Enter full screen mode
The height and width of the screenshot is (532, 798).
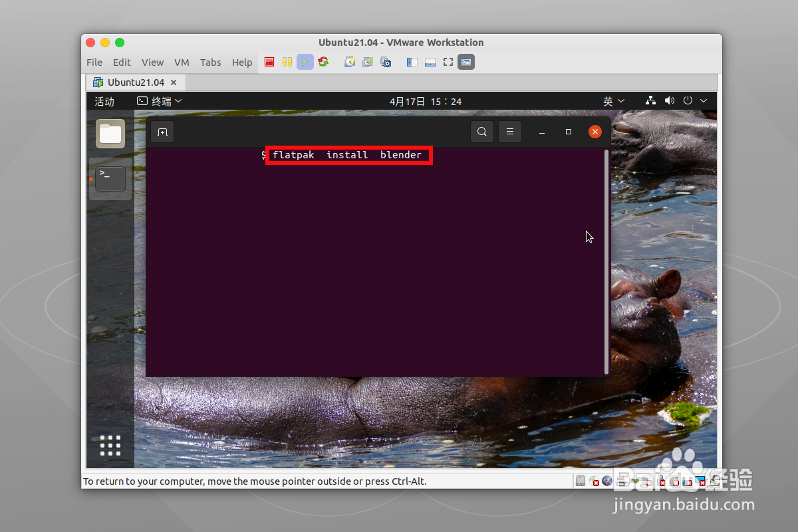pyautogui.click(x=448, y=61)
